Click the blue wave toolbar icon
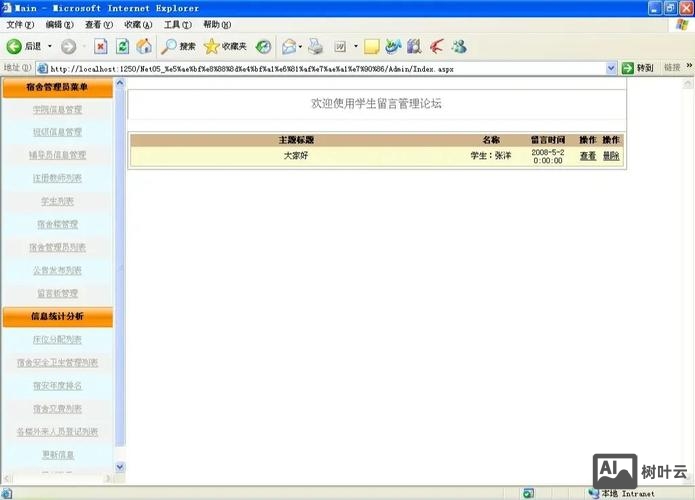This screenshot has height=500, width=695. [x=393, y=46]
